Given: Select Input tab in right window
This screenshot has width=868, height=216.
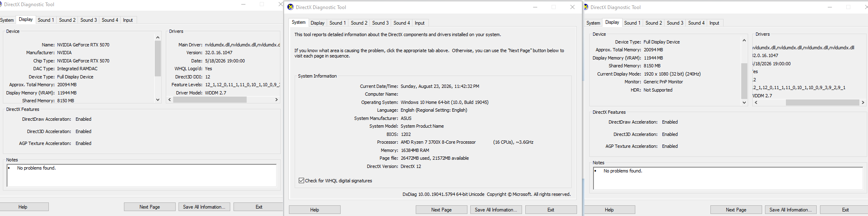Looking at the screenshot, I should [715, 23].
